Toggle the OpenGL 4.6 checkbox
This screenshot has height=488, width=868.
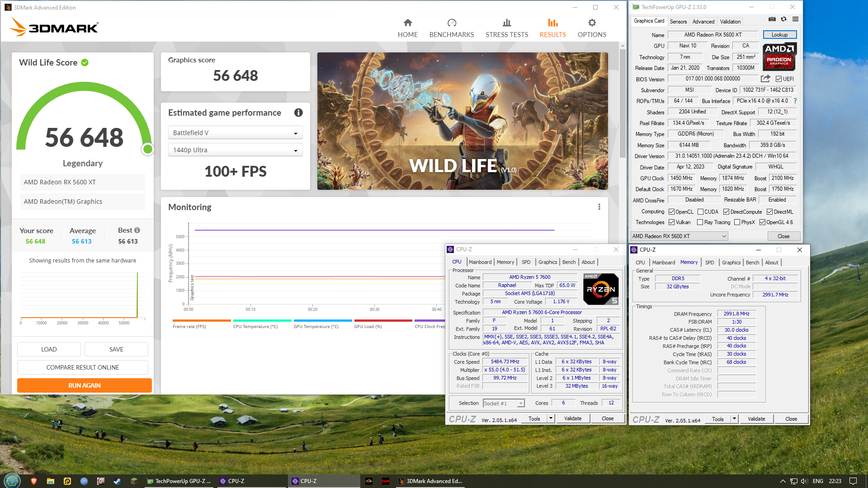[762, 222]
